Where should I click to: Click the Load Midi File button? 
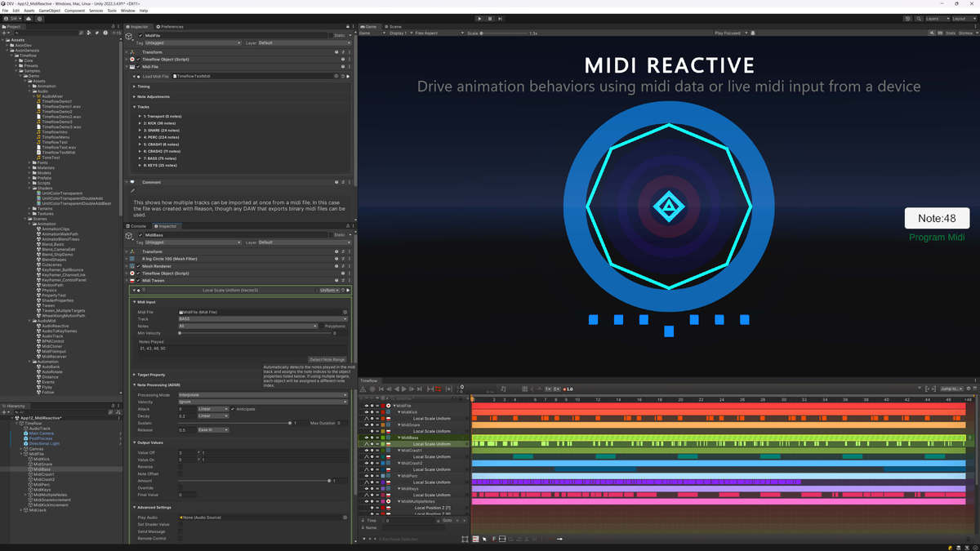pos(155,76)
